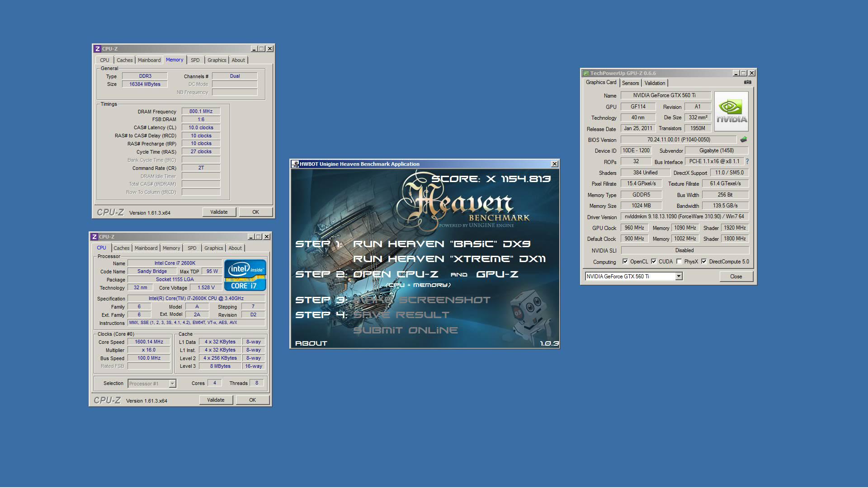Click GPU-Z link in step 2
Image resolution: width=868 pixels, height=488 pixels.
pyautogui.click(x=497, y=274)
